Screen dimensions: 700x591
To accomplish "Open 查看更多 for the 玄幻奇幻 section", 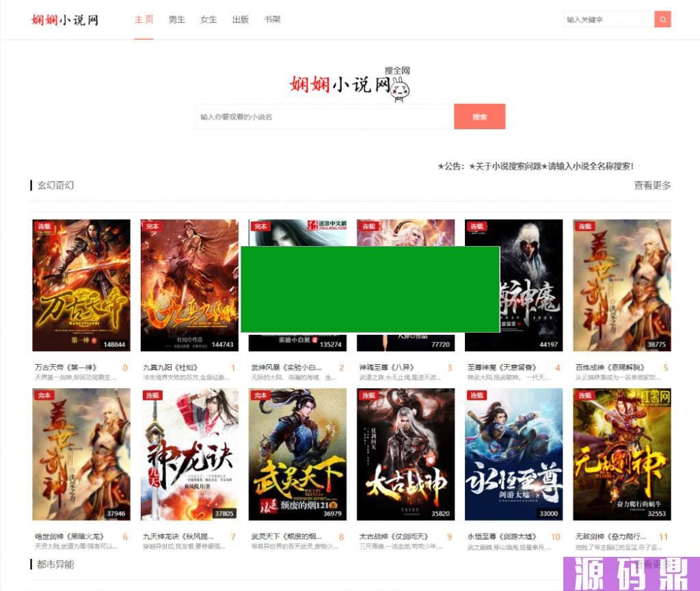I will point(652,185).
